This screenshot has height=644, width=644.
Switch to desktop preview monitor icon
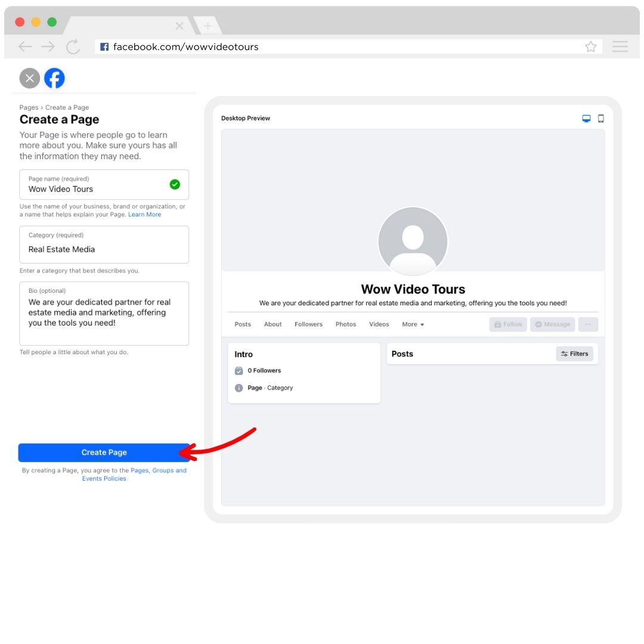click(587, 119)
